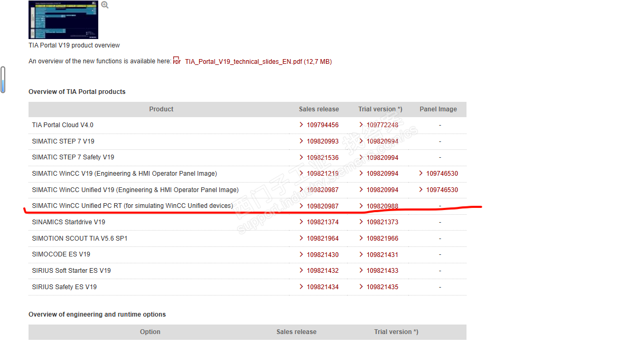Screen dimensions: 644x343
Task: Select SIMATIC WinCC Unified PC RT product text
Action: click(133, 206)
